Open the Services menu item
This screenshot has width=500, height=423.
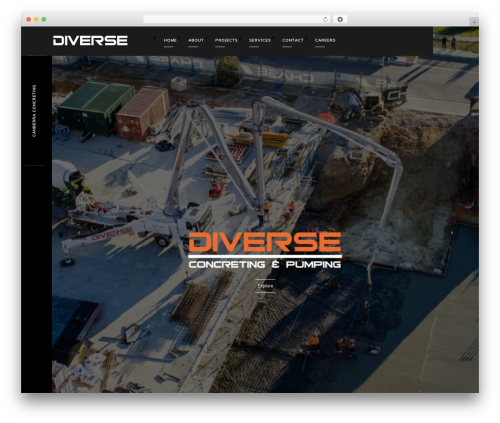click(x=260, y=40)
